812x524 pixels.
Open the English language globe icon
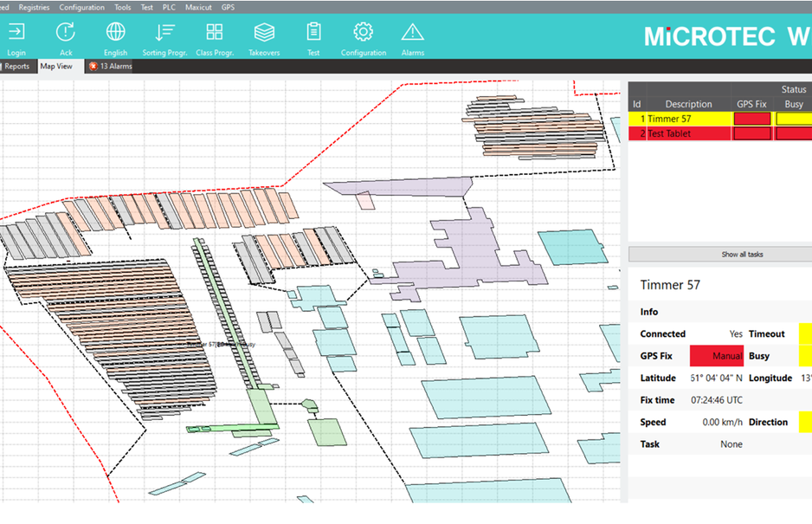coord(115,33)
